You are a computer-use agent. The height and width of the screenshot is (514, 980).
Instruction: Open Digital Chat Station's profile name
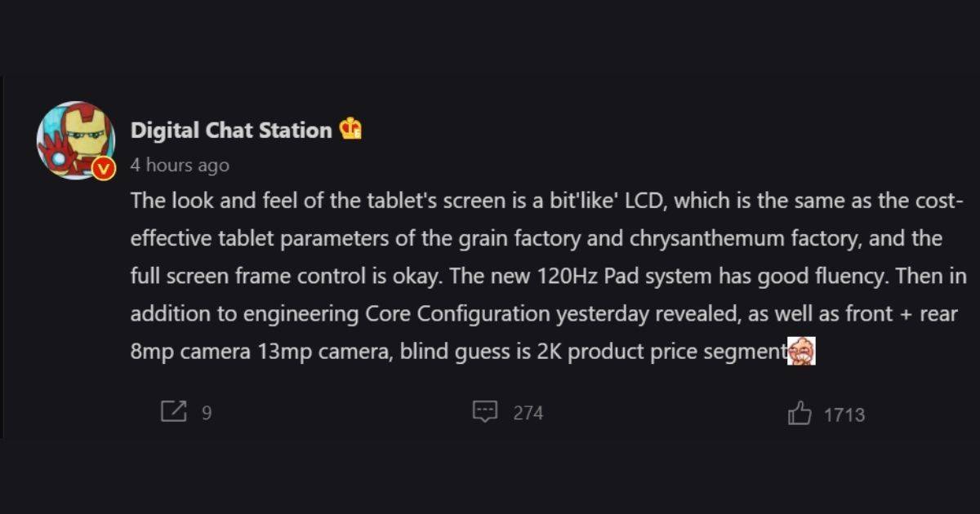click(231, 131)
